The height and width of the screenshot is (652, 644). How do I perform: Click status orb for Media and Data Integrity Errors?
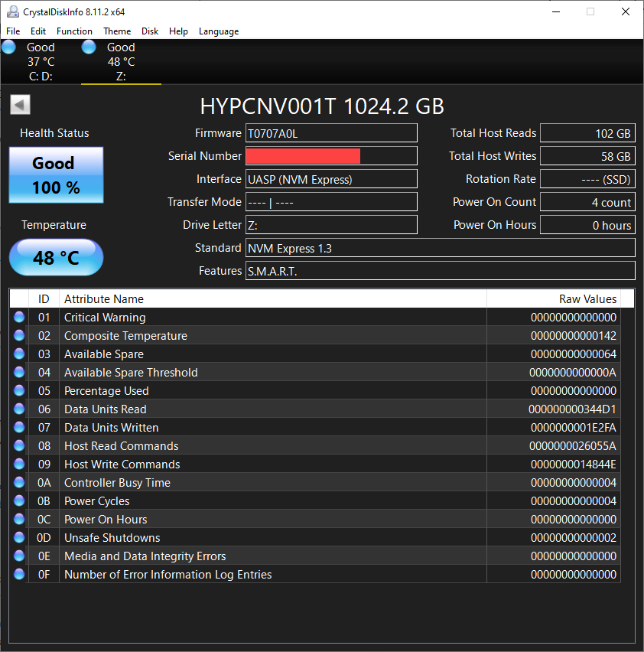19,556
